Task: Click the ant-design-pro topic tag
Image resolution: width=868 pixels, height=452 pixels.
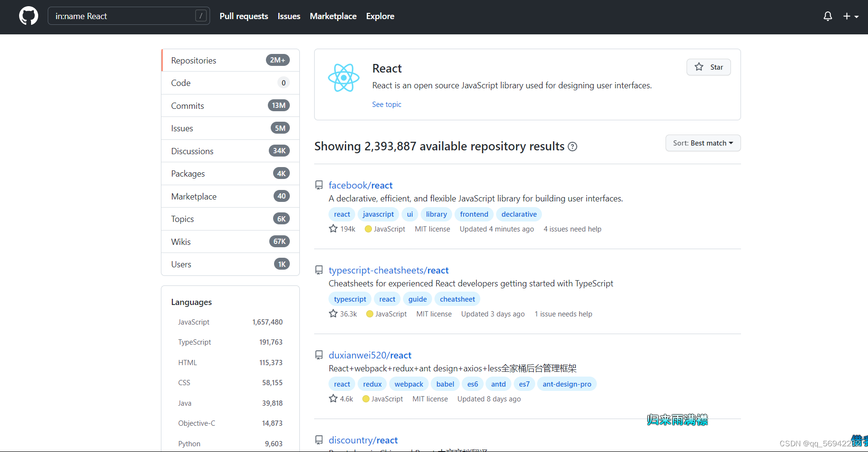Action: pyautogui.click(x=567, y=384)
